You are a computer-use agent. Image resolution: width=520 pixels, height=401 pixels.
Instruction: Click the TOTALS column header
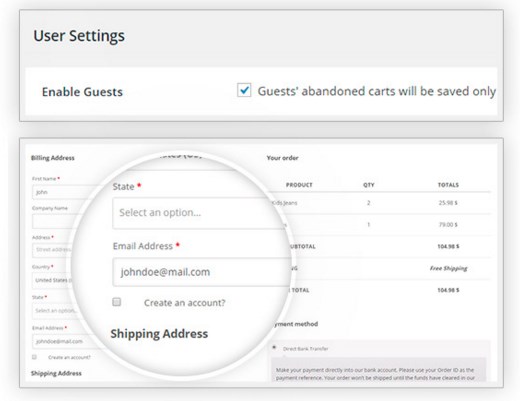448,185
